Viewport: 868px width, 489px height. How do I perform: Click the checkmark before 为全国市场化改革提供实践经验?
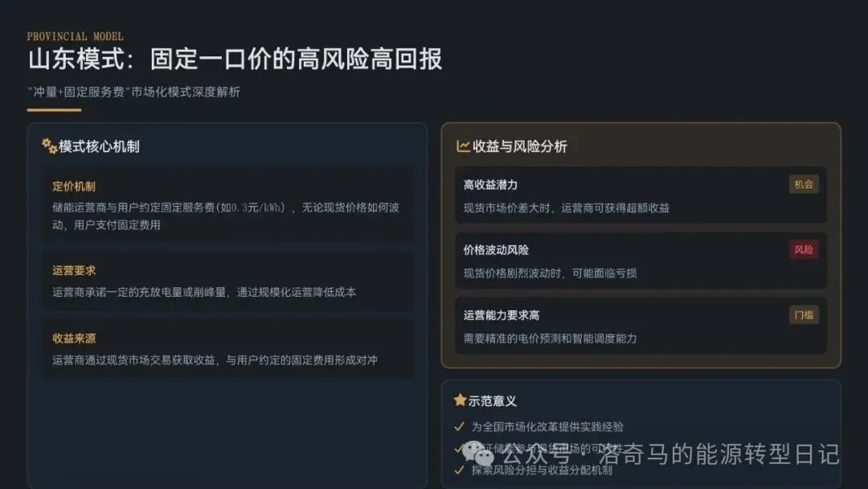(459, 426)
